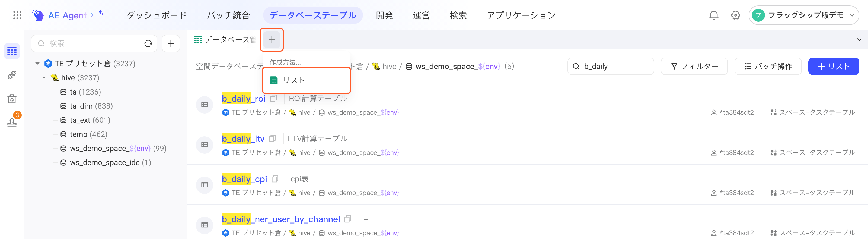Open the recycle bin sidebar icon
Screen dimensions: 868x239
click(12, 99)
